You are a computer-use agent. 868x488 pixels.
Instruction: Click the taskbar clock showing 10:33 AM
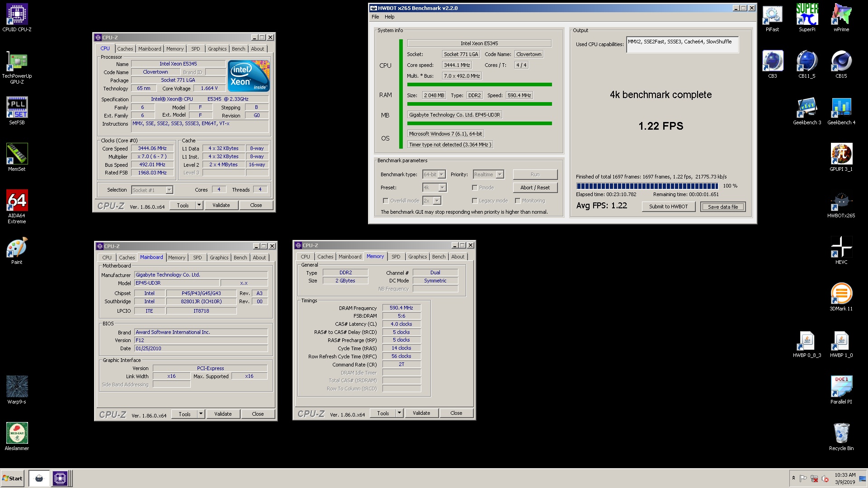click(x=845, y=479)
